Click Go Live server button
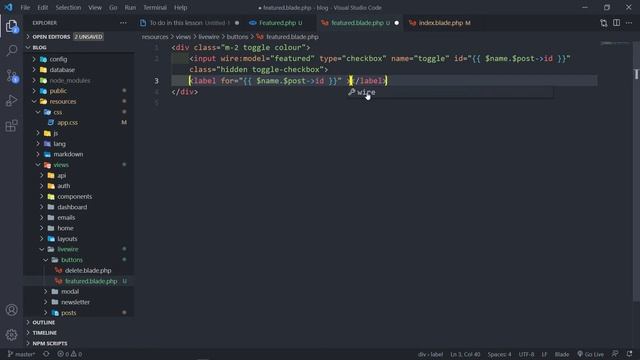The width and height of the screenshot is (640, 360). (590, 354)
